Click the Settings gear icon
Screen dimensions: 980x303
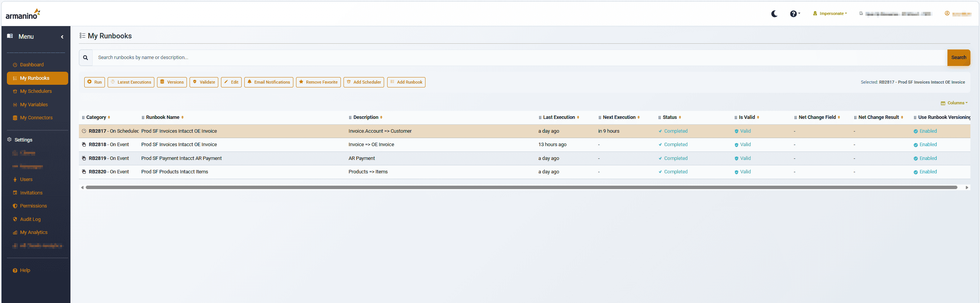pos(9,140)
